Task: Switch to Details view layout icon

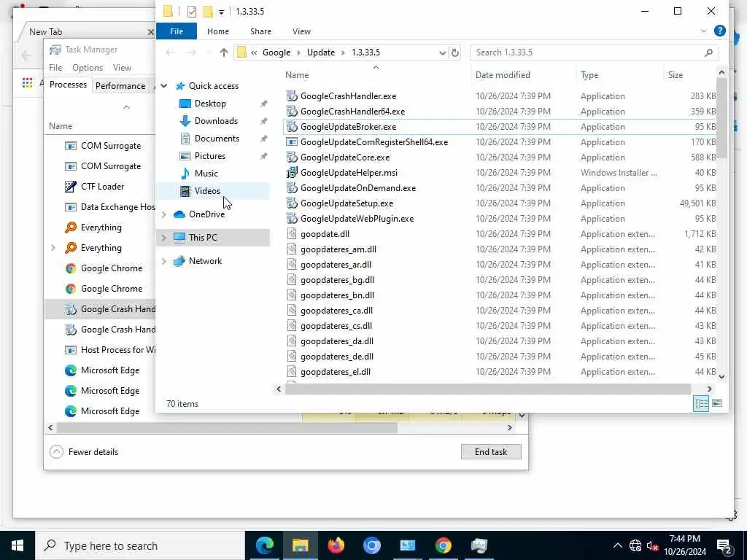Action: pos(701,404)
